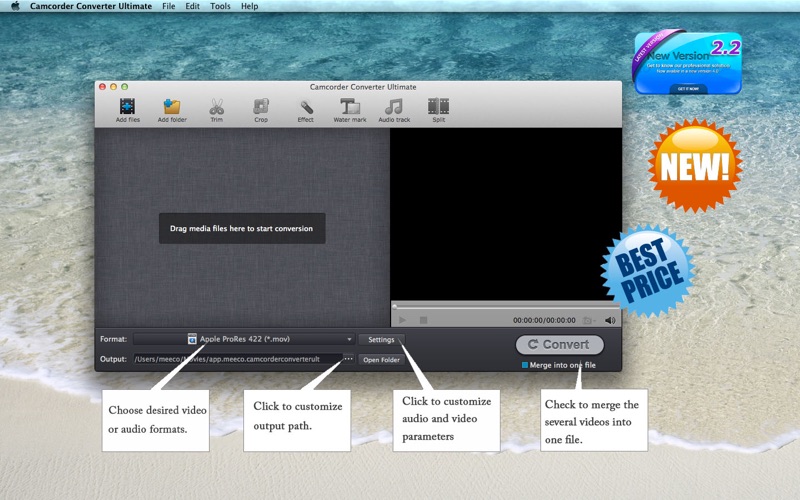
Task: Open the Apple menu
Action: (x=15, y=6)
